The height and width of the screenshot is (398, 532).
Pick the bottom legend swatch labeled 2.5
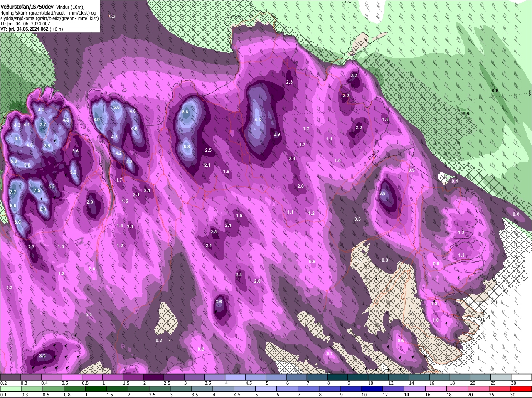coord(160,389)
